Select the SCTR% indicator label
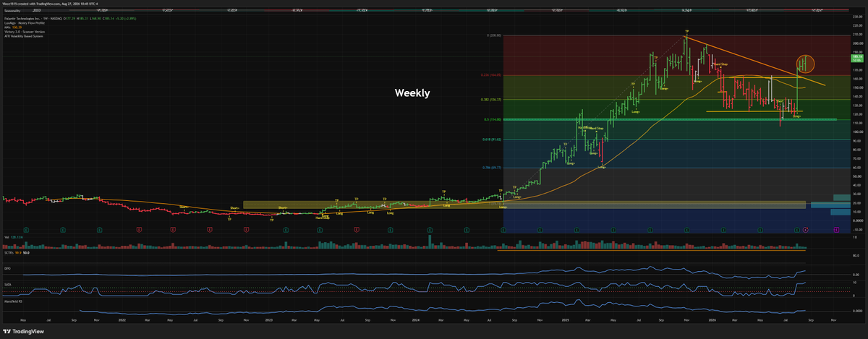This screenshot has height=339, width=868. pyautogui.click(x=9, y=253)
